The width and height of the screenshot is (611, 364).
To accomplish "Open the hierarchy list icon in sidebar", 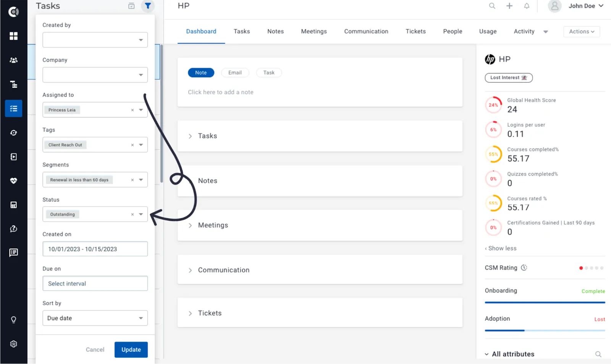I will pyautogui.click(x=14, y=84).
